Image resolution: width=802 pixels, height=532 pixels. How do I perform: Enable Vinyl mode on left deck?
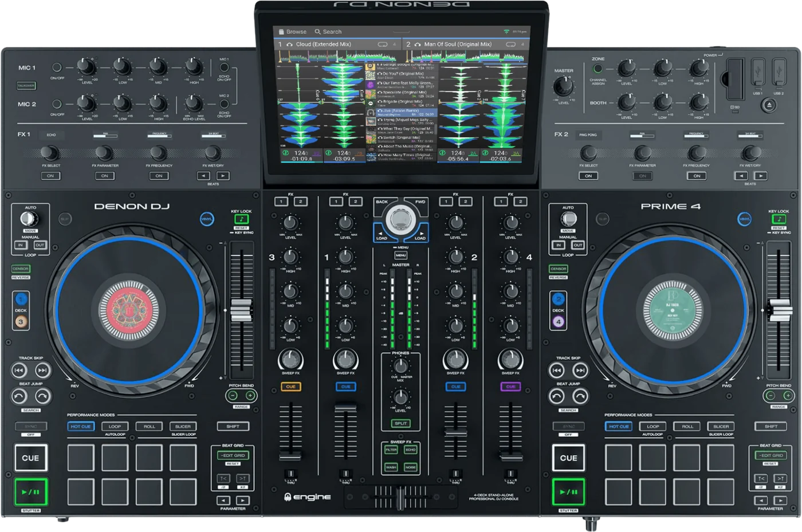(x=207, y=219)
